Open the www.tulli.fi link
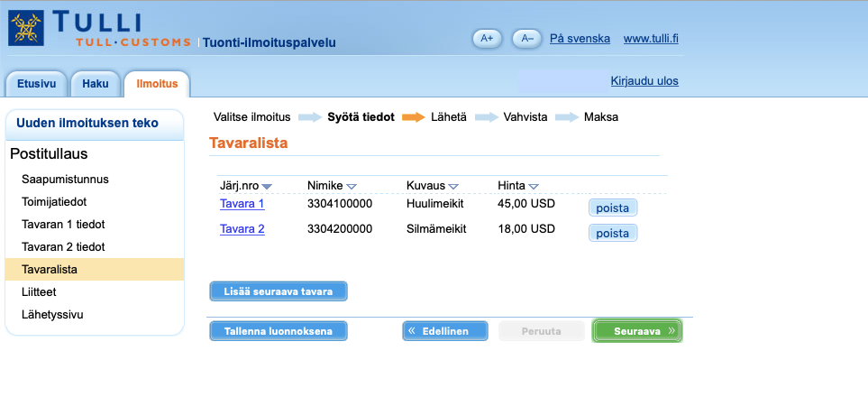The height and width of the screenshot is (397, 868). [651, 39]
